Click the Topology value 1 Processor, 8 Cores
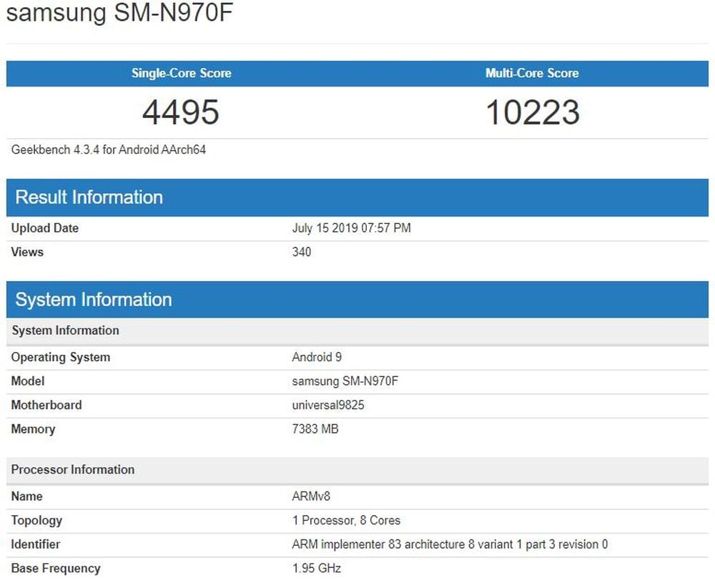The image size is (715, 588). [346, 520]
